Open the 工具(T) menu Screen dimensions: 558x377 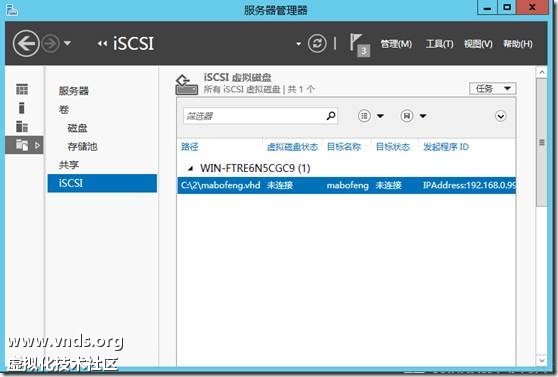(x=439, y=44)
